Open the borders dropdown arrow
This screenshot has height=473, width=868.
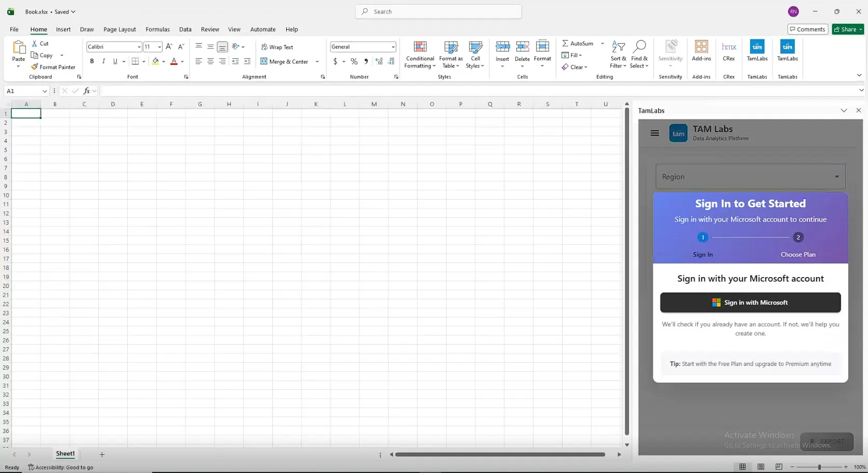(144, 62)
